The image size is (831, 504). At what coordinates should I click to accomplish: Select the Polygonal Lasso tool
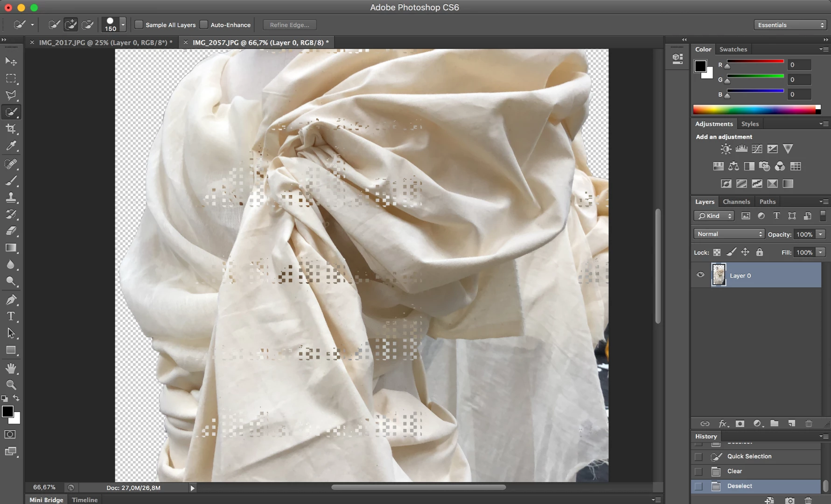pyautogui.click(x=11, y=95)
